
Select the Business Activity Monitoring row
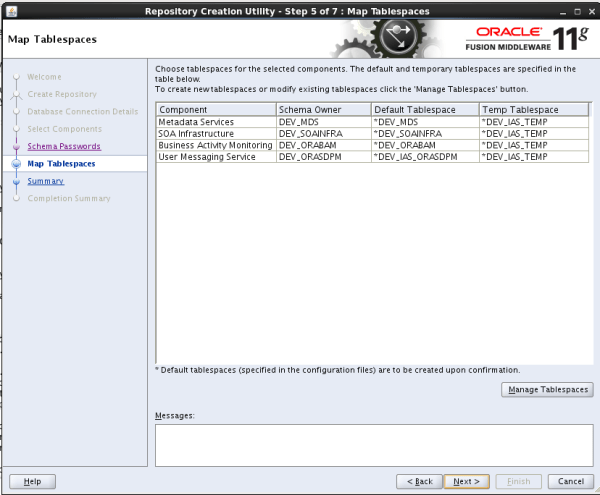[x=215, y=145]
